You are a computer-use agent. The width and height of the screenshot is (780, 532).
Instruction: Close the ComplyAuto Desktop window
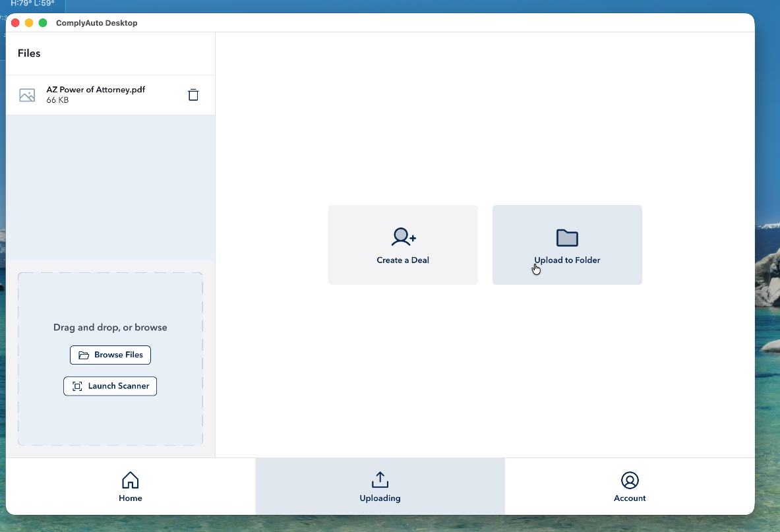tap(16, 23)
